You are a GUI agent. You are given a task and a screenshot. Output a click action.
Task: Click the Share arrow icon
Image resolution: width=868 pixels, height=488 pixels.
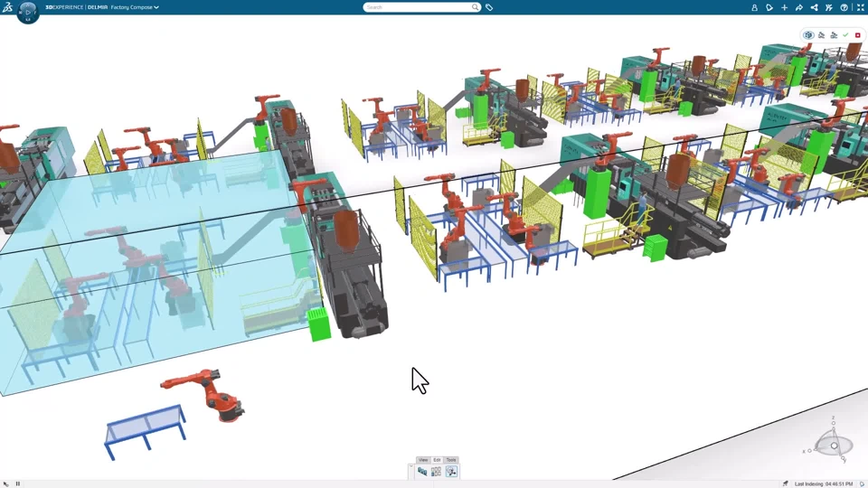coord(799,7)
